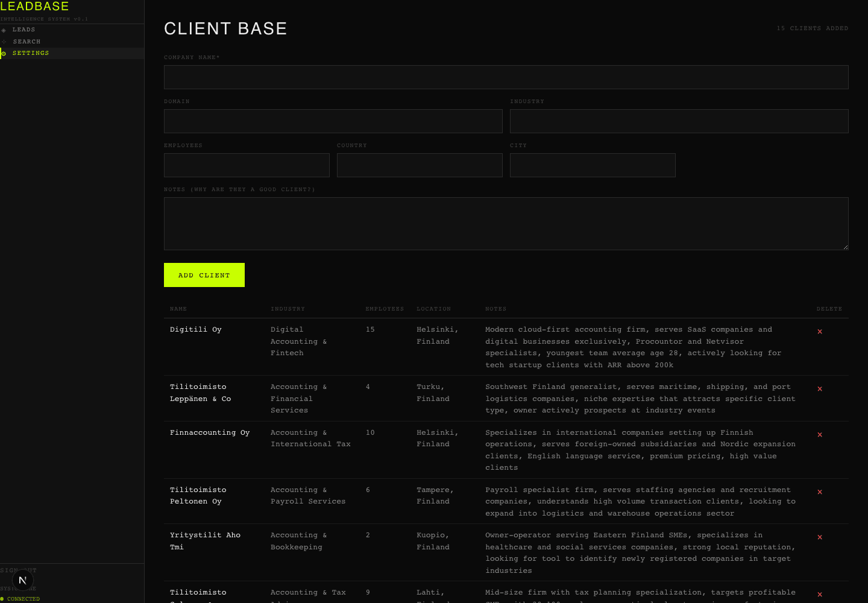The image size is (868, 603).
Task: Click the Tampere, Finland location
Action: pyautogui.click(x=435, y=496)
